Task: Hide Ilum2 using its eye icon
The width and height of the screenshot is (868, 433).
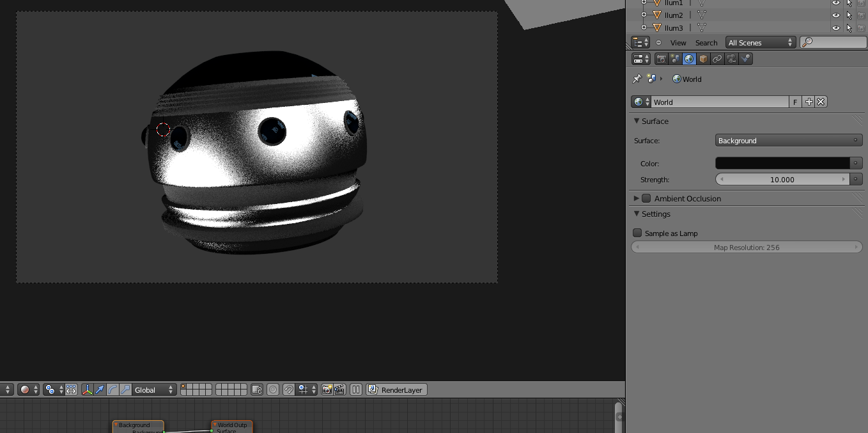Action: coord(835,15)
